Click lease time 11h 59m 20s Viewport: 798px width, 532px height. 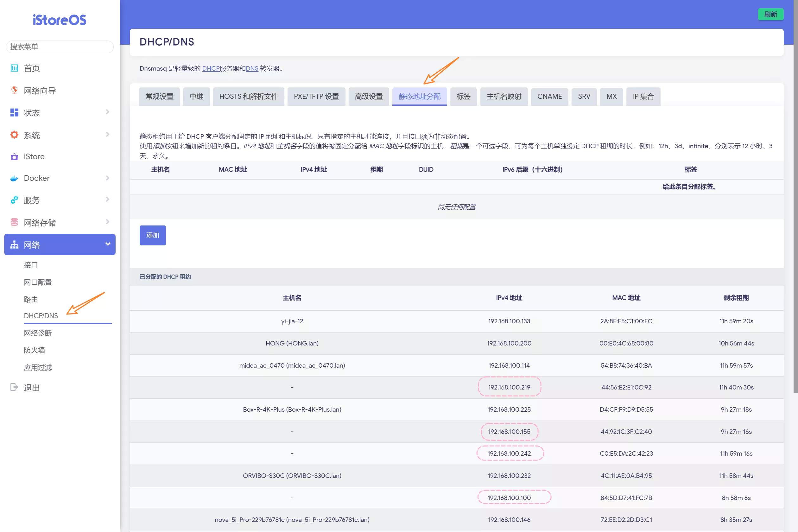coord(736,321)
